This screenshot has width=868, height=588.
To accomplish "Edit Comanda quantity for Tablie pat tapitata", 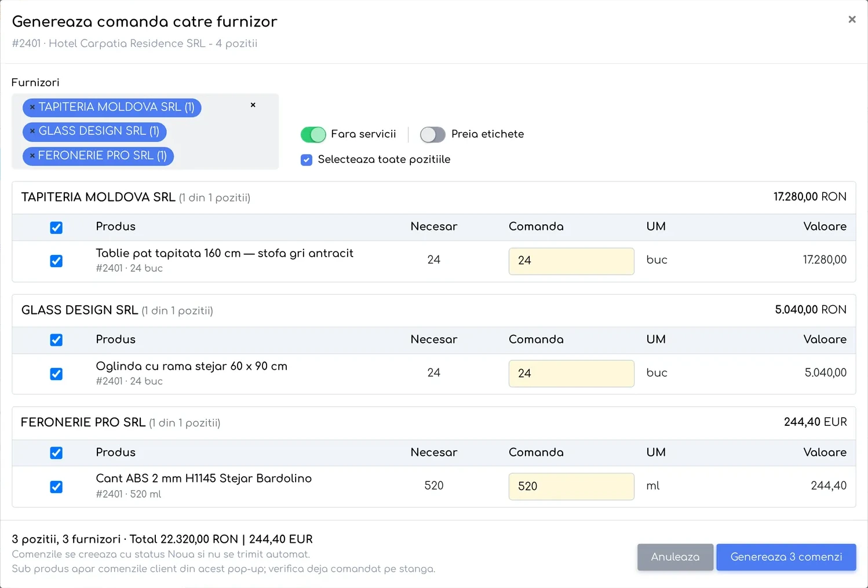I will point(571,261).
